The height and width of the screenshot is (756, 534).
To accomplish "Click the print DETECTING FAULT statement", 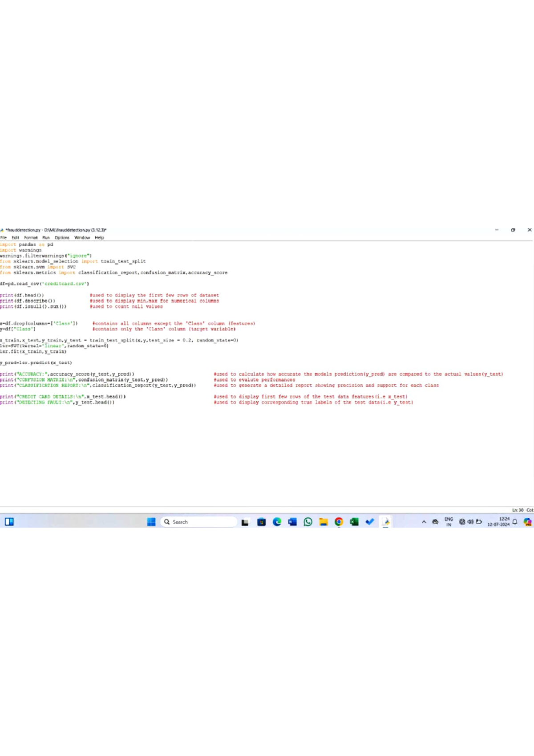I will pos(57,402).
